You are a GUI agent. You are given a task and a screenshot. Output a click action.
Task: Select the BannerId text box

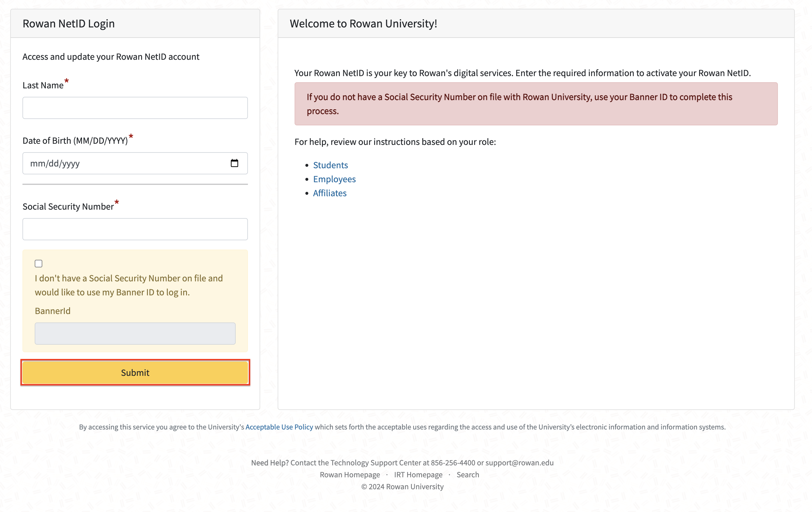coord(135,333)
